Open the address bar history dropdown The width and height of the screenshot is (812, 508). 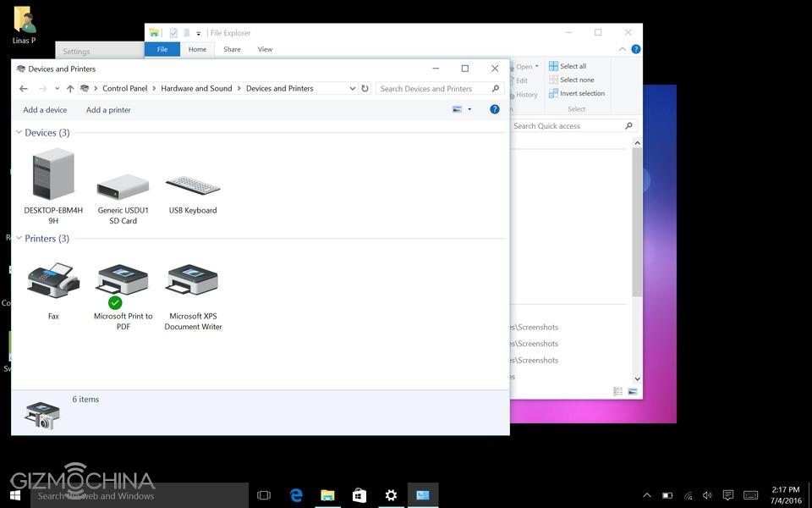point(353,88)
